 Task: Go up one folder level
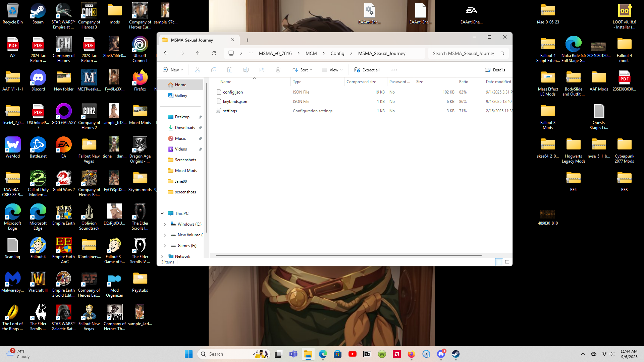[x=198, y=53]
